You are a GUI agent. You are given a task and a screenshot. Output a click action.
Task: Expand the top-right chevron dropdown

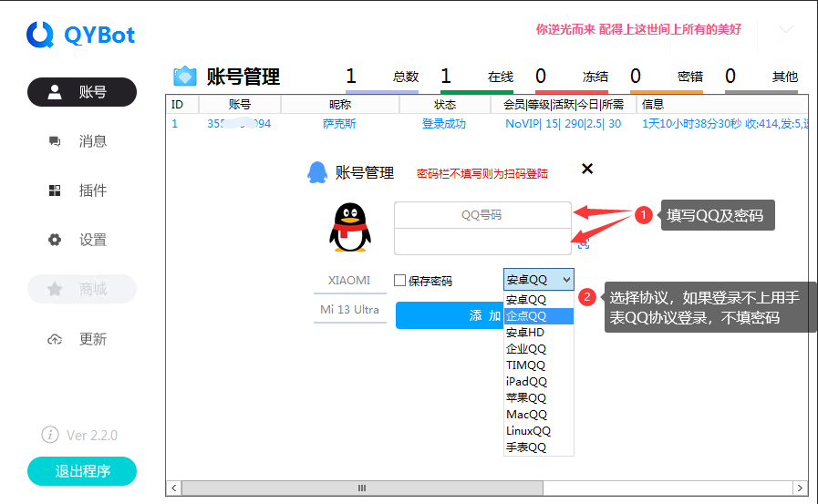pos(786,28)
